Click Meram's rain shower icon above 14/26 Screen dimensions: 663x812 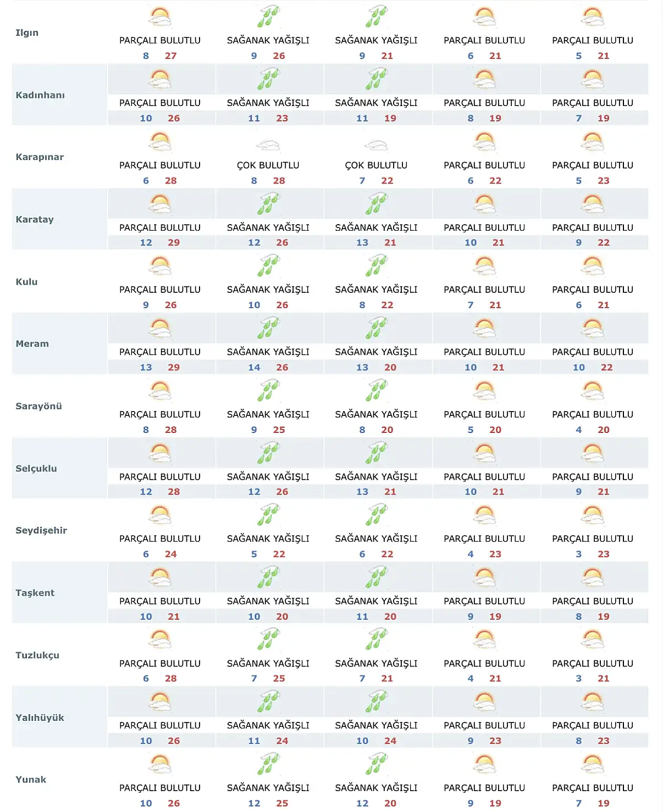pos(268,329)
